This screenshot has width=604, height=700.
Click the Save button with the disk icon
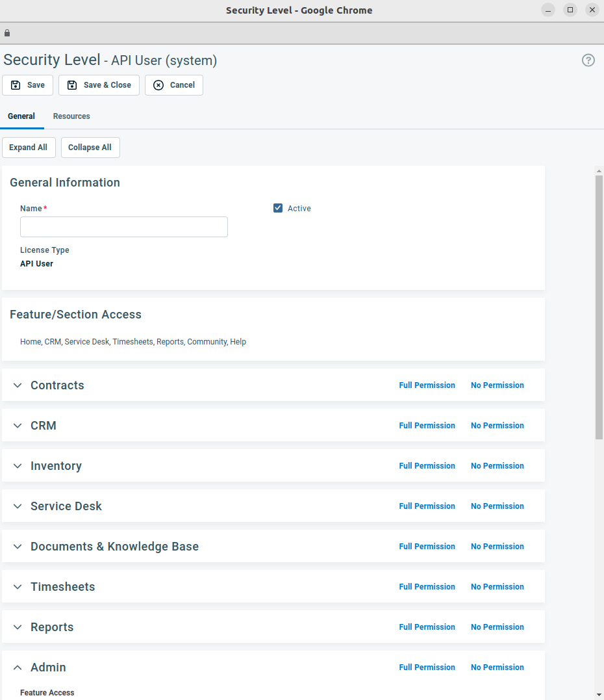pyautogui.click(x=28, y=85)
